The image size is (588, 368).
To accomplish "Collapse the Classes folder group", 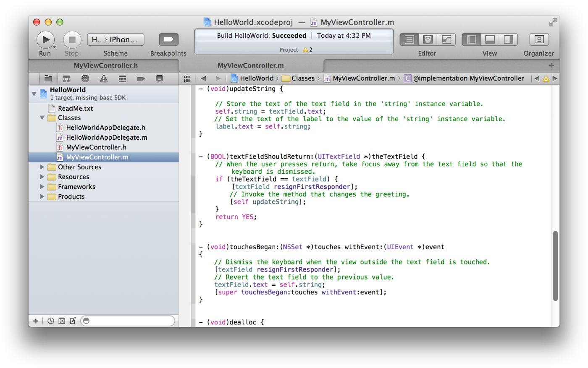I will pos(42,118).
